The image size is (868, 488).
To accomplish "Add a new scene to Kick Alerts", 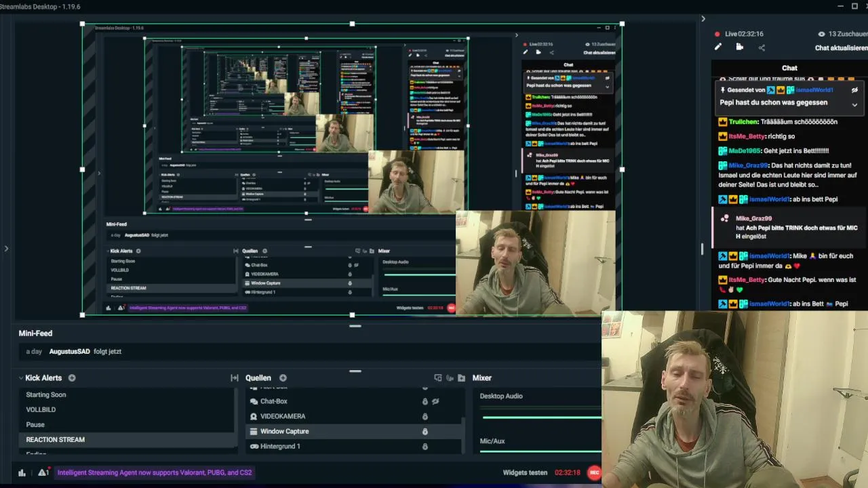I will coord(72,378).
